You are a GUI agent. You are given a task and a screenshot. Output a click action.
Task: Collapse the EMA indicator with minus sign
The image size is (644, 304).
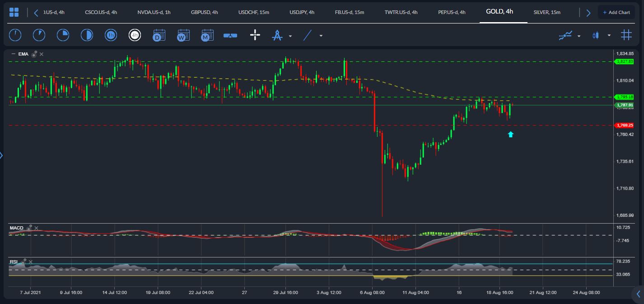[14, 54]
